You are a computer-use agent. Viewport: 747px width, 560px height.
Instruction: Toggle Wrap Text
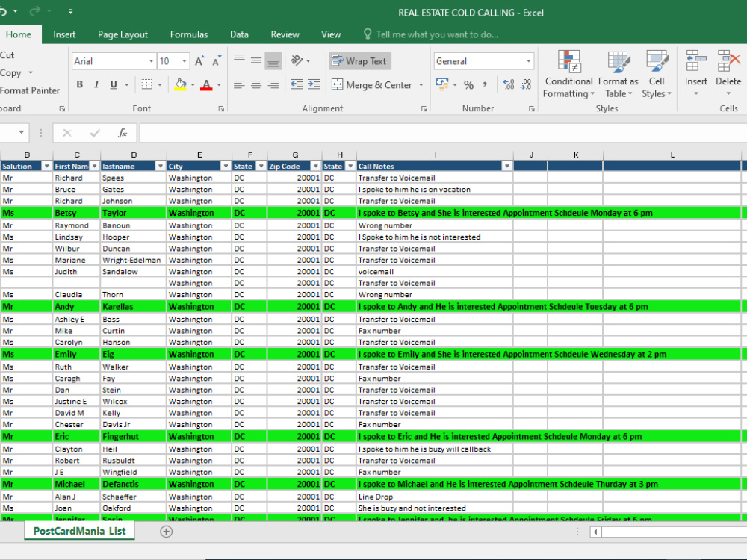(360, 61)
